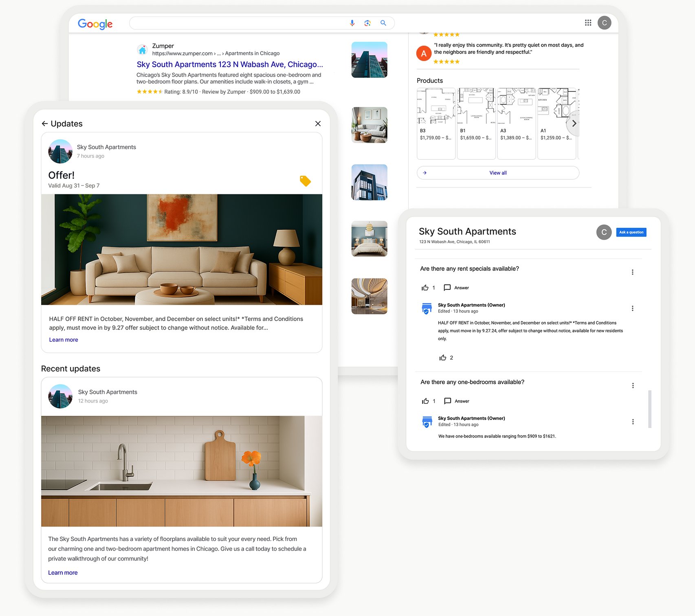Click Sky South avatar on the 7 hours ago post
Viewport: 695px width, 616px height.
coord(60,152)
